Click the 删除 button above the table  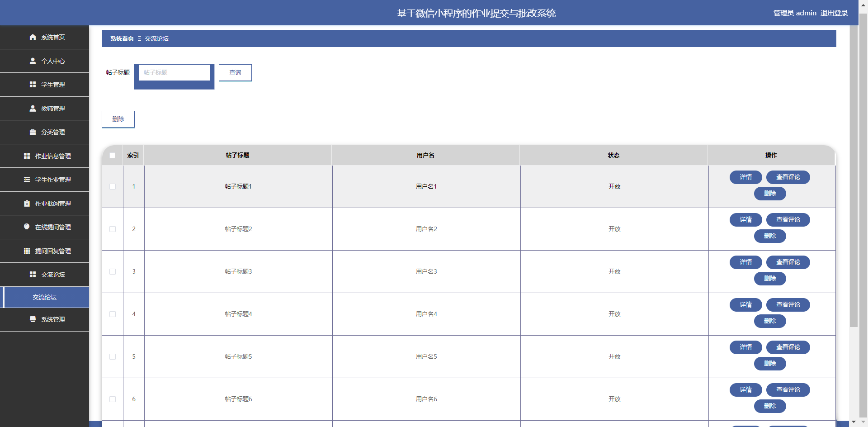point(118,119)
